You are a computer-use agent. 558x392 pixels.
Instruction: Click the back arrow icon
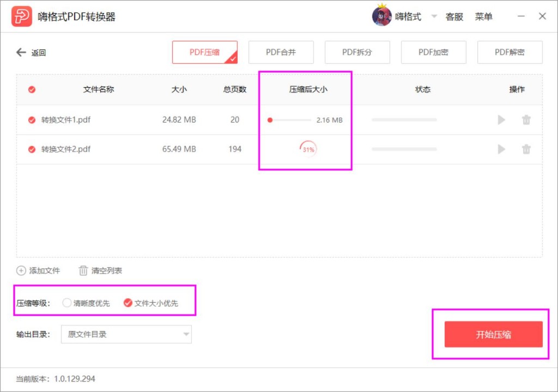pyautogui.click(x=21, y=53)
